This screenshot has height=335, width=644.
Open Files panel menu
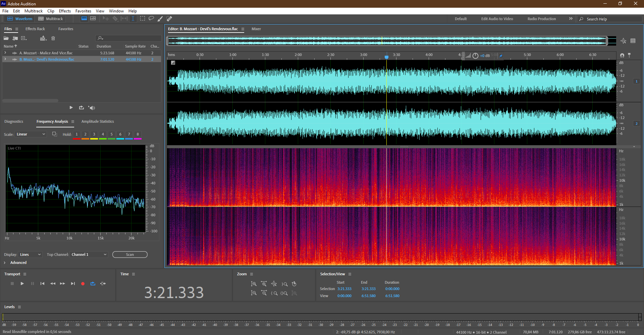(17, 29)
